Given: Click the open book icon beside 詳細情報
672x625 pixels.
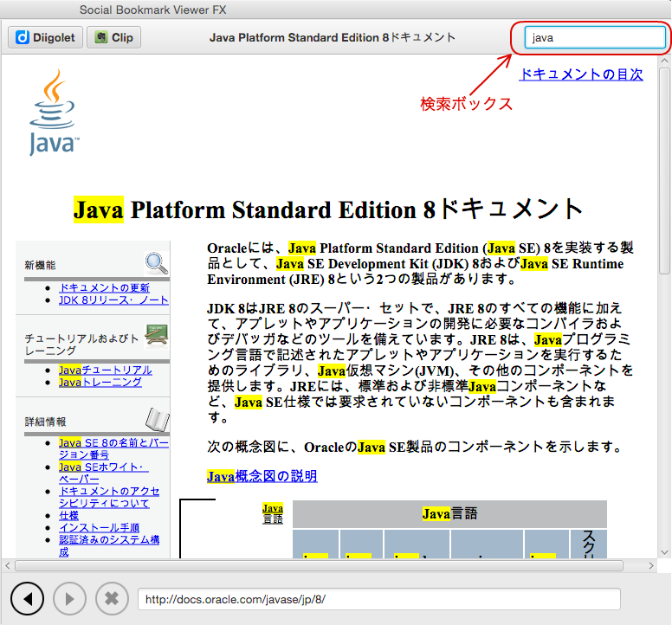Looking at the screenshot, I should [x=158, y=419].
